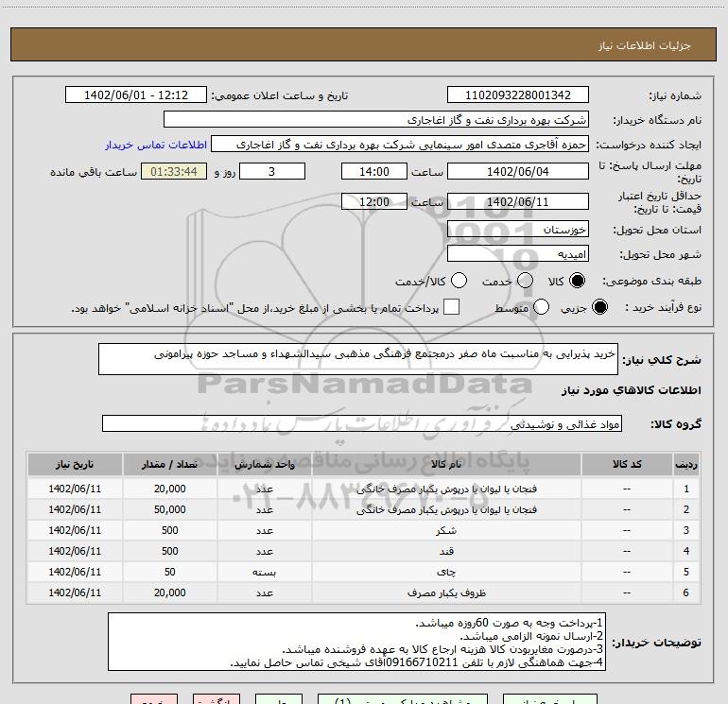Click the quantity 50,000 in row 2
This screenshot has width=728, height=704.
(170, 509)
